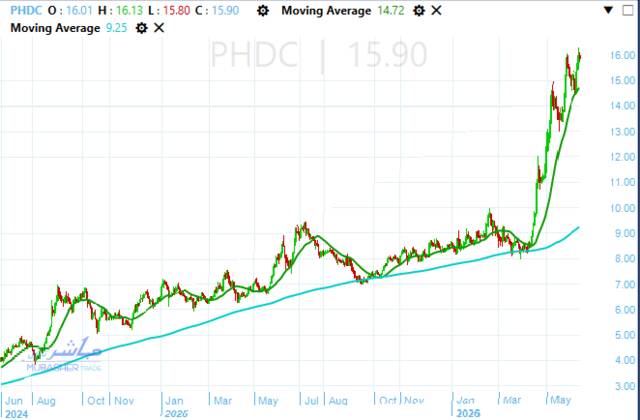This screenshot has width=640, height=420.
Task: Click the close price value 15.90
Action: tap(225, 11)
